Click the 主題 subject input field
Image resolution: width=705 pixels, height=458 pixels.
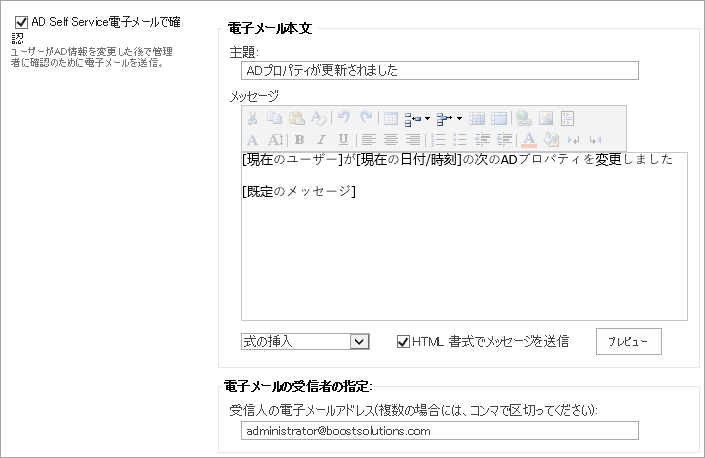pos(440,71)
